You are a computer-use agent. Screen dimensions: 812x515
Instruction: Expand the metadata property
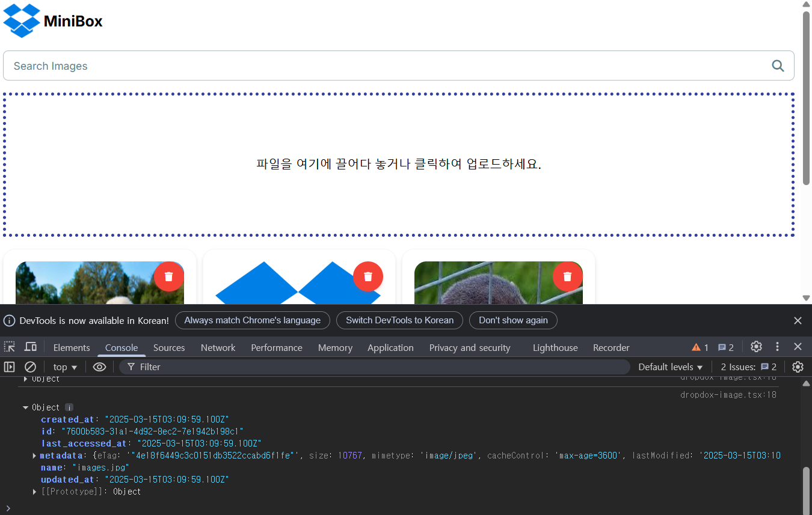coord(35,456)
